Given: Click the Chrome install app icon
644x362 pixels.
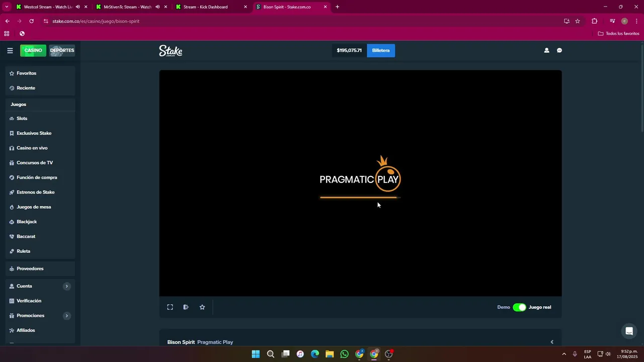Looking at the screenshot, I should click(x=567, y=21).
